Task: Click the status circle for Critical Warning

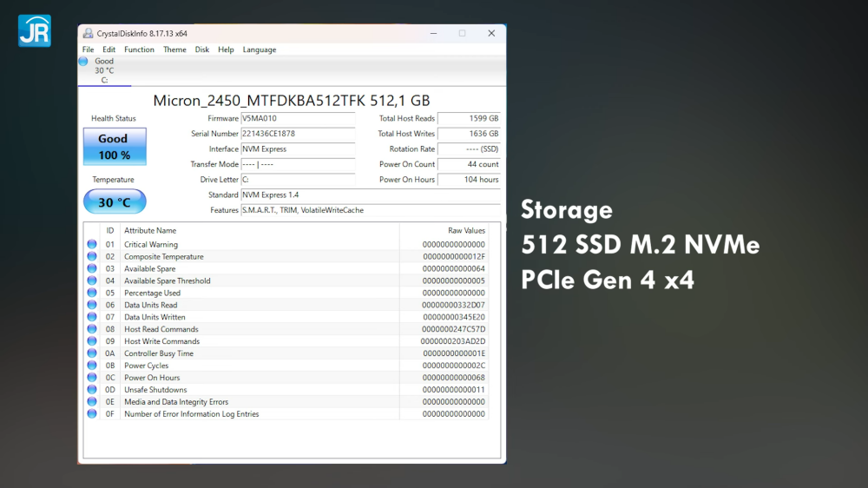Action: [92, 244]
